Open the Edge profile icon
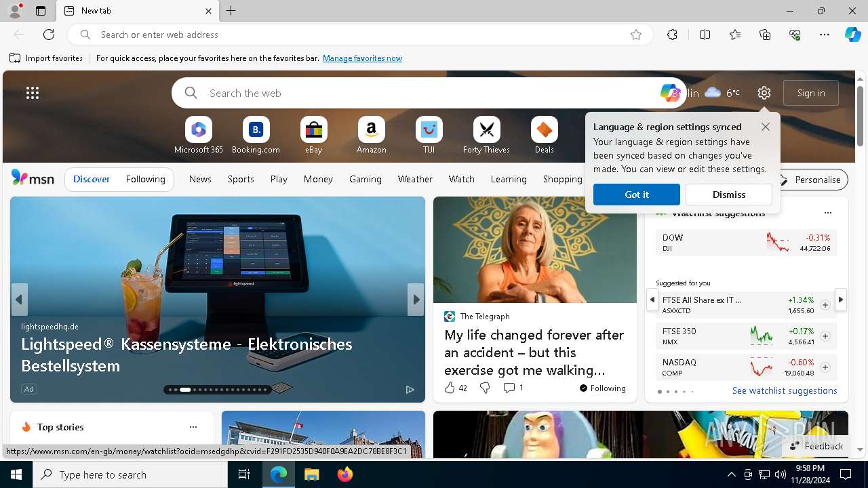This screenshot has width=868, height=488. pyautogui.click(x=14, y=11)
